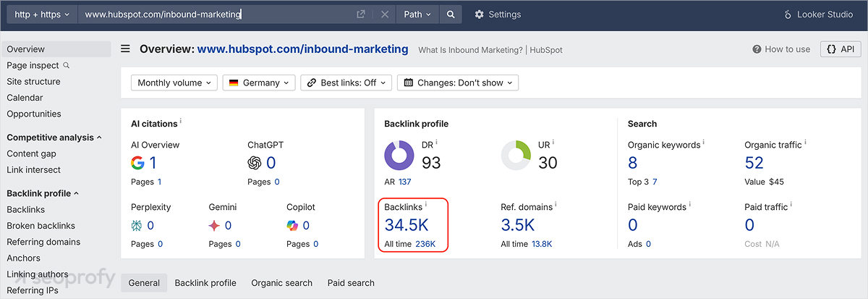Click the DR donut chart
The width and height of the screenshot is (868, 299).
(399, 156)
